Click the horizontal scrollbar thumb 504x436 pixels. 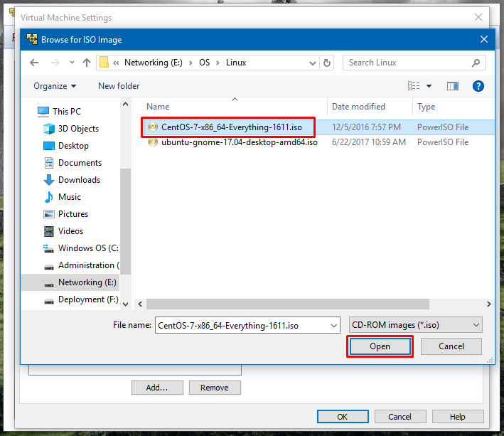pyautogui.click(x=288, y=304)
